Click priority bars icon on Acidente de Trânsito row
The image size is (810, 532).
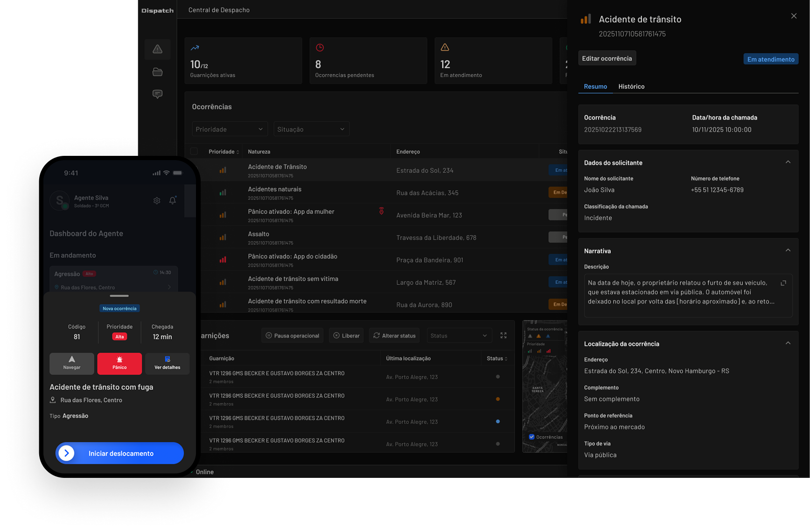pyautogui.click(x=223, y=170)
